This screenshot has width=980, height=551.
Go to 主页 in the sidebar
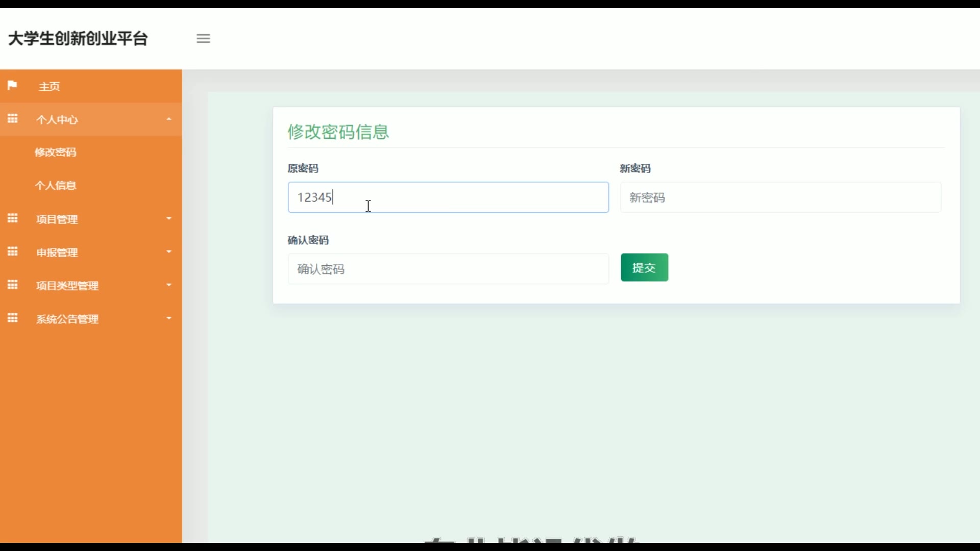tap(50, 86)
